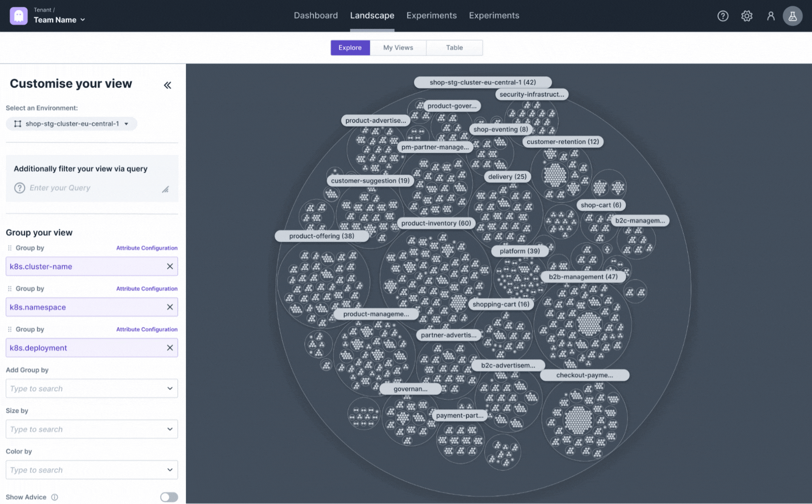Remove the k8s.deployment grouping
Screen dimensions: 812x504
170,347
